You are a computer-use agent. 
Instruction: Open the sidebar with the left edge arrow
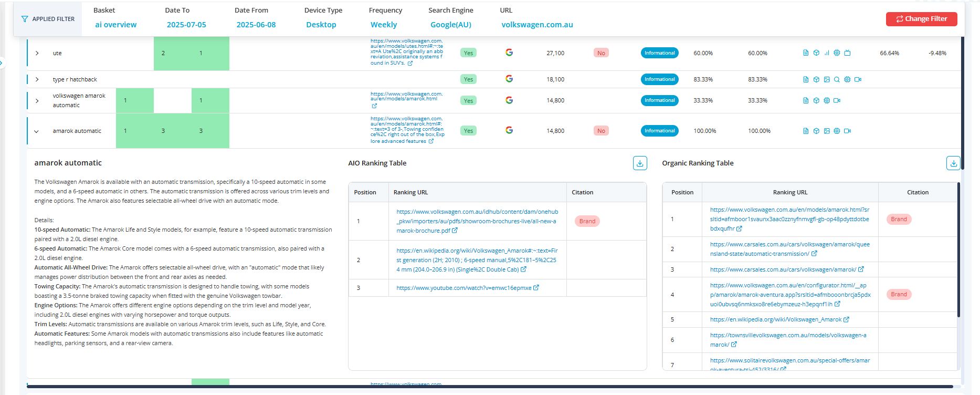tap(2, 63)
